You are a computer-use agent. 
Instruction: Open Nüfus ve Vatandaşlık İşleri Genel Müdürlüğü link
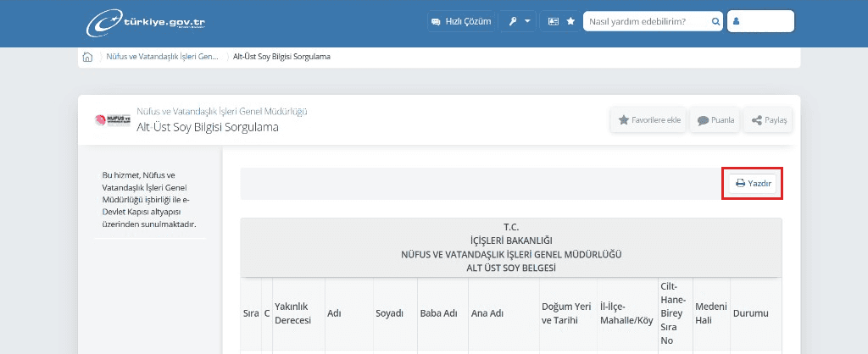tap(222, 111)
